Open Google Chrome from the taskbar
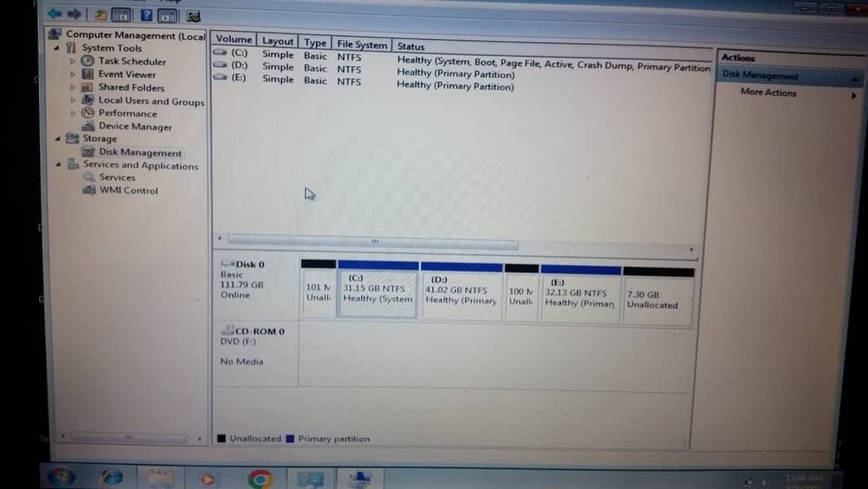The height and width of the screenshot is (489, 868). pyautogui.click(x=261, y=478)
